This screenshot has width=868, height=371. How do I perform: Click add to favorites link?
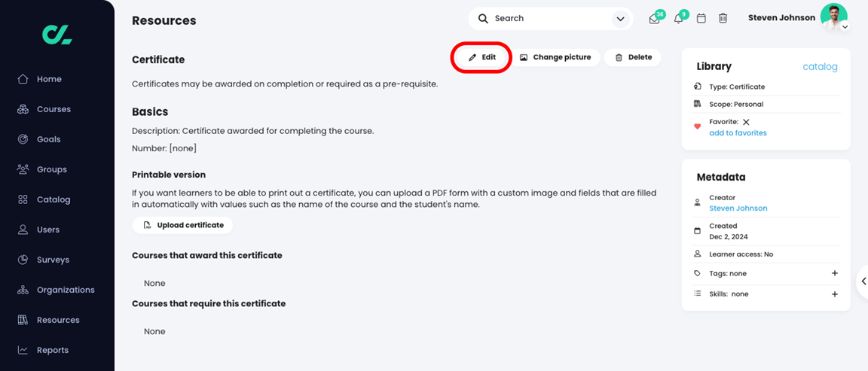click(x=738, y=133)
